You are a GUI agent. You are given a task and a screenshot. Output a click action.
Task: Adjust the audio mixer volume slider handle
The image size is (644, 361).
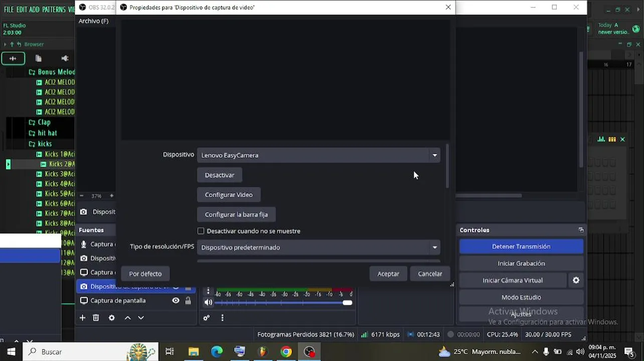tap(347, 302)
